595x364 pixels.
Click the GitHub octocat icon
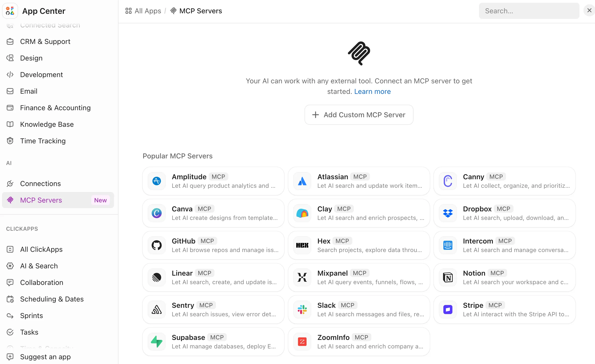pos(157,245)
